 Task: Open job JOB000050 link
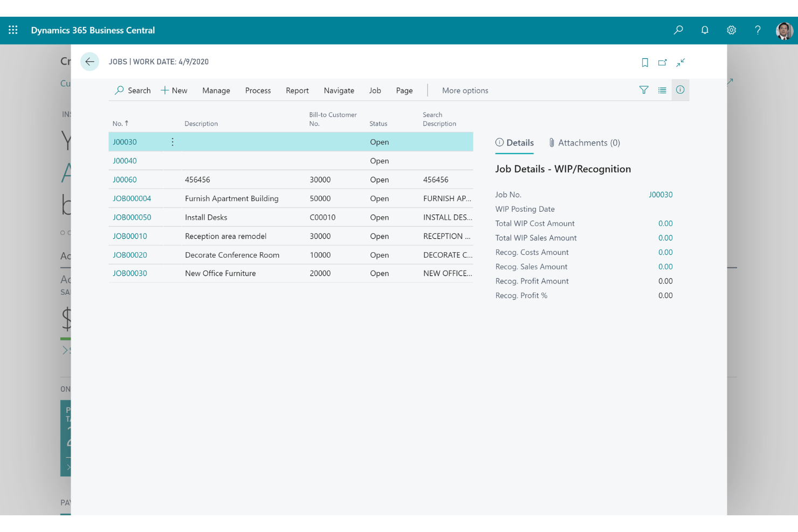[x=132, y=217]
